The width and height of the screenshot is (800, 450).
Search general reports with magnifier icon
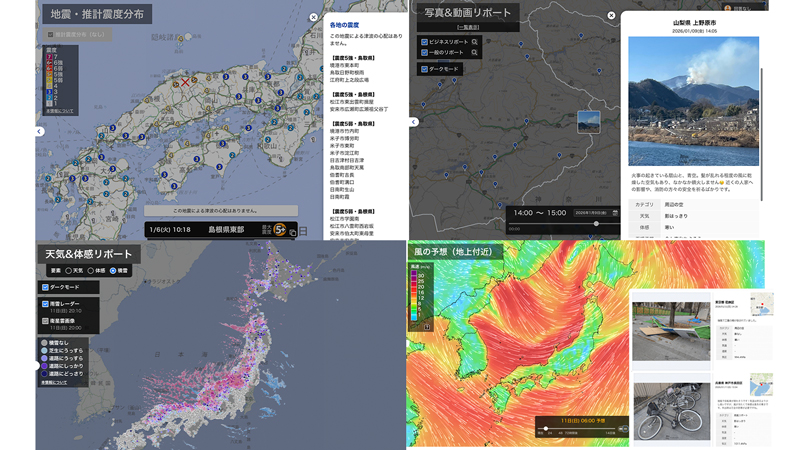tap(474, 52)
